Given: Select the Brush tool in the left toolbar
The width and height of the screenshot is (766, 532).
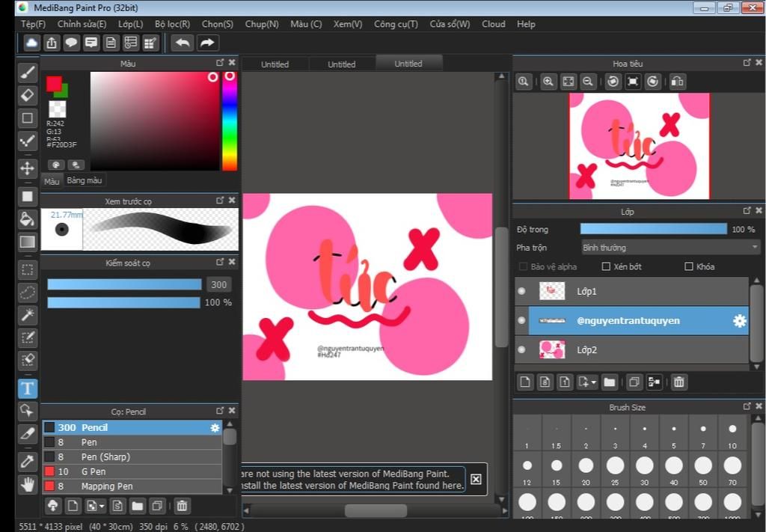Looking at the screenshot, I should coord(28,73).
